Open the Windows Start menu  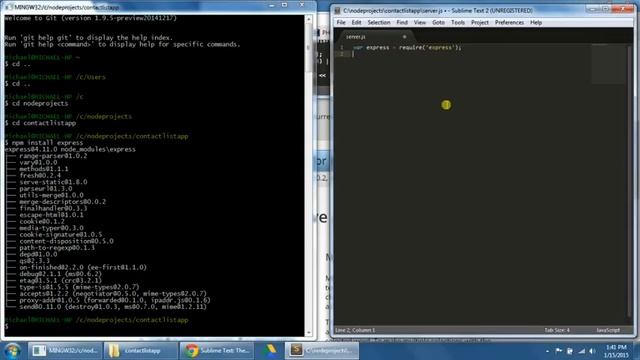click(12, 351)
